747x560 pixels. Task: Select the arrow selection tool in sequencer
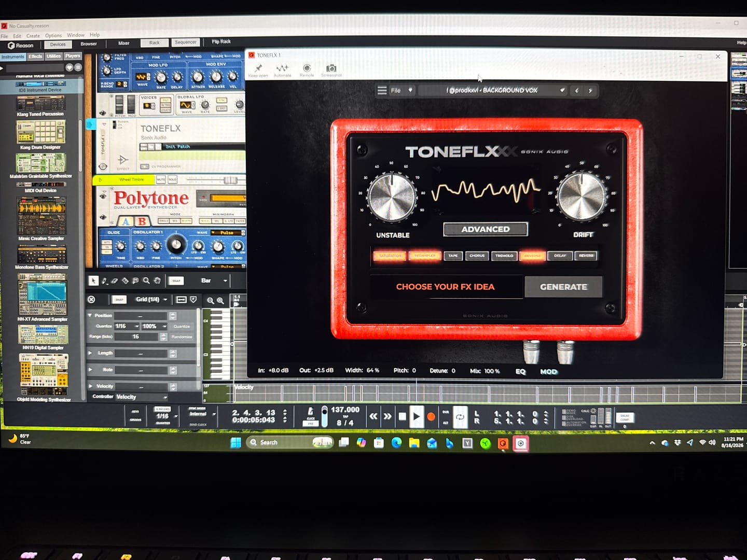[93, 281]
